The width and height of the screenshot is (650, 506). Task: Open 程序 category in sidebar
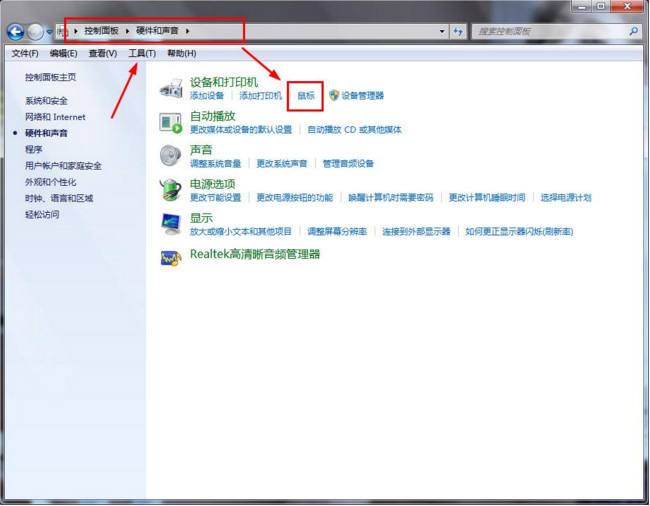34,149
